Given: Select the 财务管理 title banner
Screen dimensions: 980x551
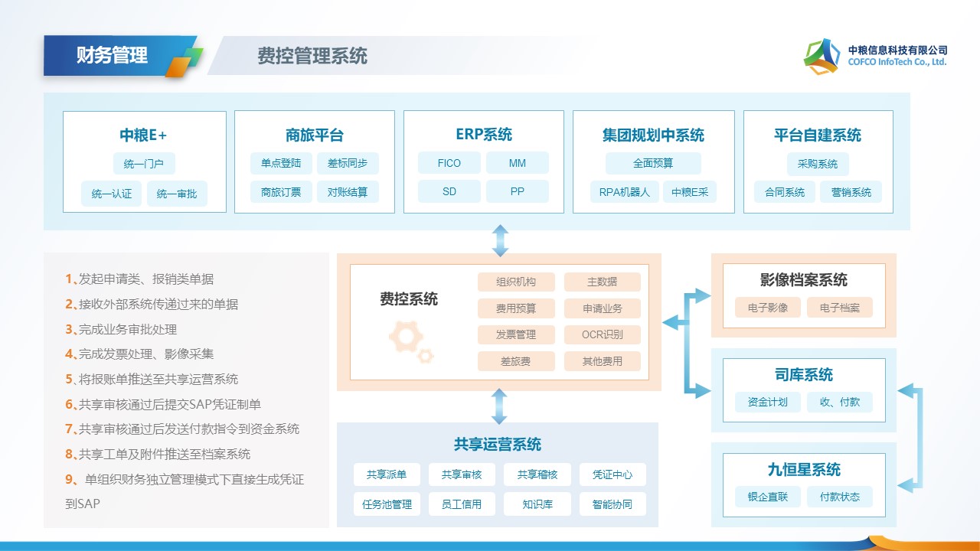Looking at the screenshot, I should (112, 56).
